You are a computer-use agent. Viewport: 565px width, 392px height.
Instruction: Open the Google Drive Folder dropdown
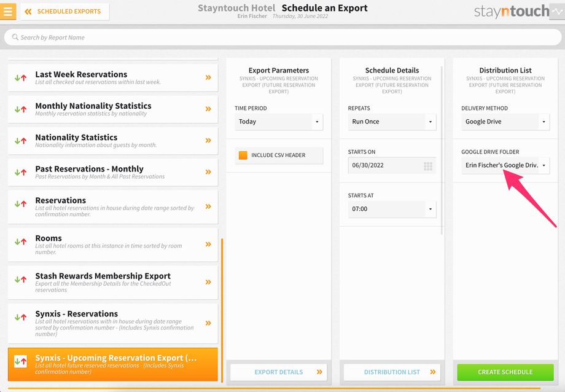(505, 165)
